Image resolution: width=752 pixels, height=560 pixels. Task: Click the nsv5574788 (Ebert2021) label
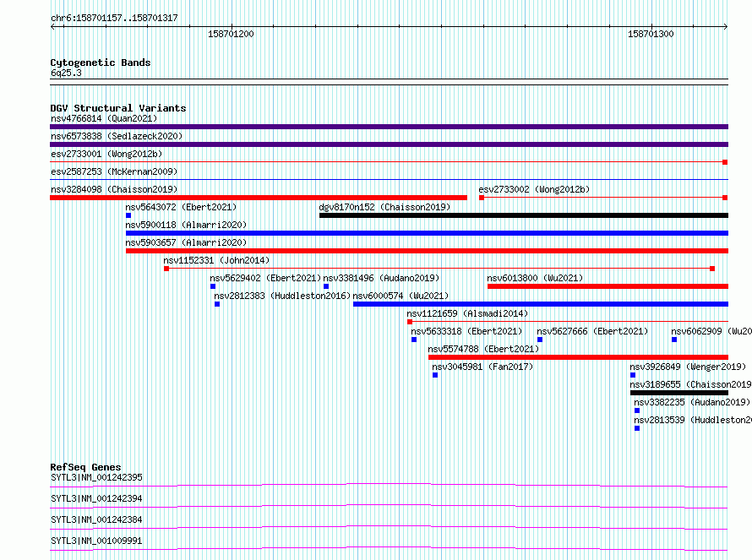click(x=483, y=349)
